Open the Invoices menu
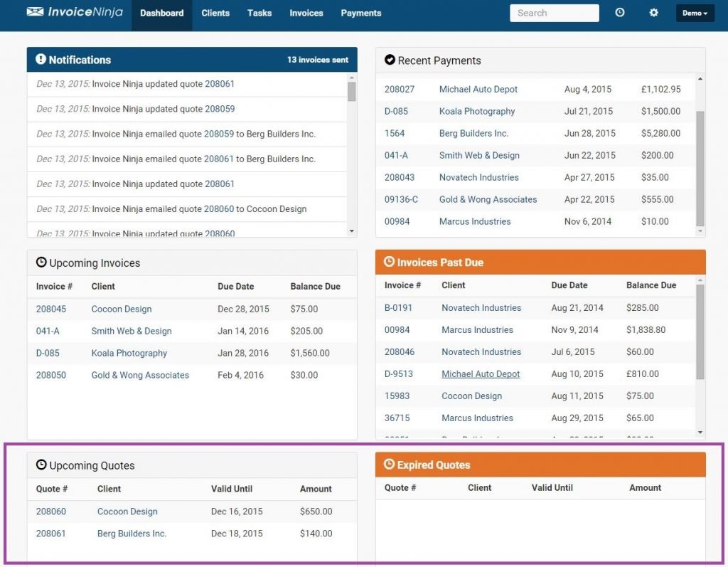Viewport: 728px width, 567px height. point(306,13)
